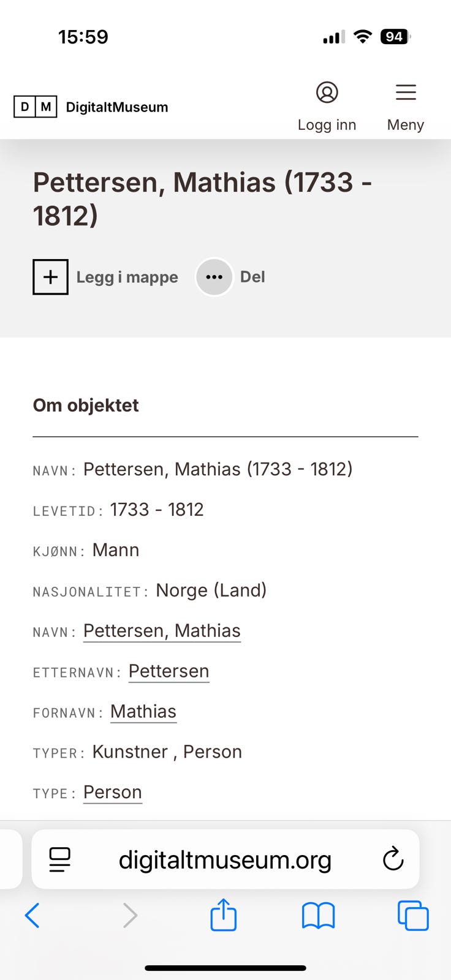Image resolution: width=451 pixels, height=980 pixels.
Task: Open the Safari page settings icon
Action: [x=60, y=859]
